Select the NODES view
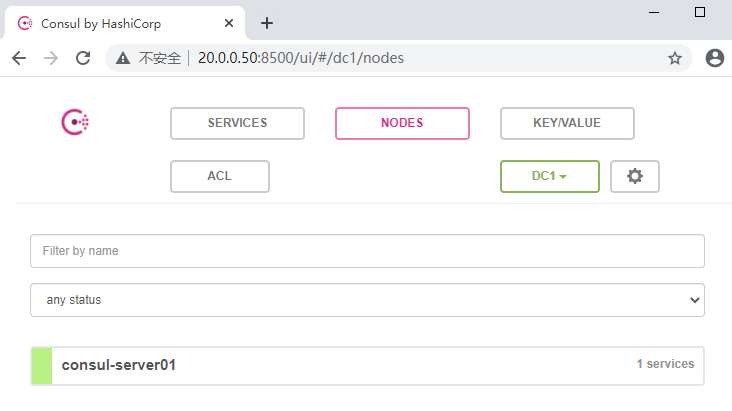Screen dimensions: 732x411 (402, 123)
